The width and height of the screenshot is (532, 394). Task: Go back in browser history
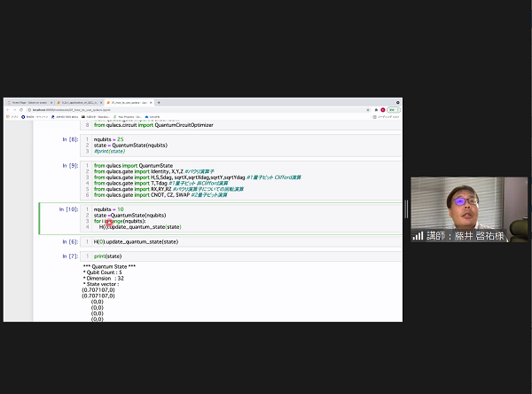(8, 110)
